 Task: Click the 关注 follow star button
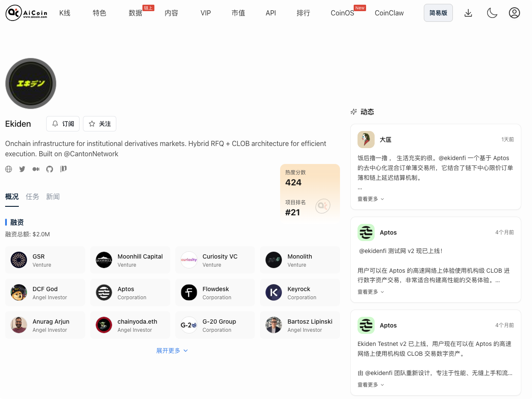100,124
